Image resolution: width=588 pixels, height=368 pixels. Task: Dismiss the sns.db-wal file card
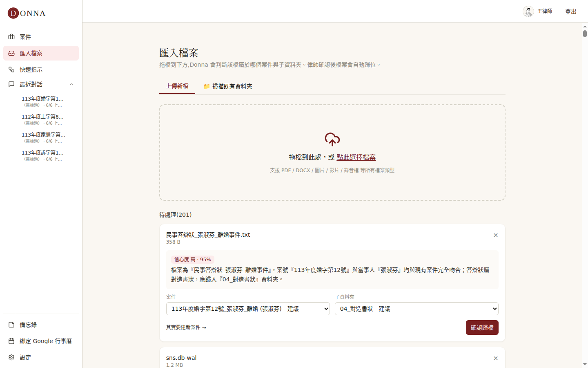[496, 358]
